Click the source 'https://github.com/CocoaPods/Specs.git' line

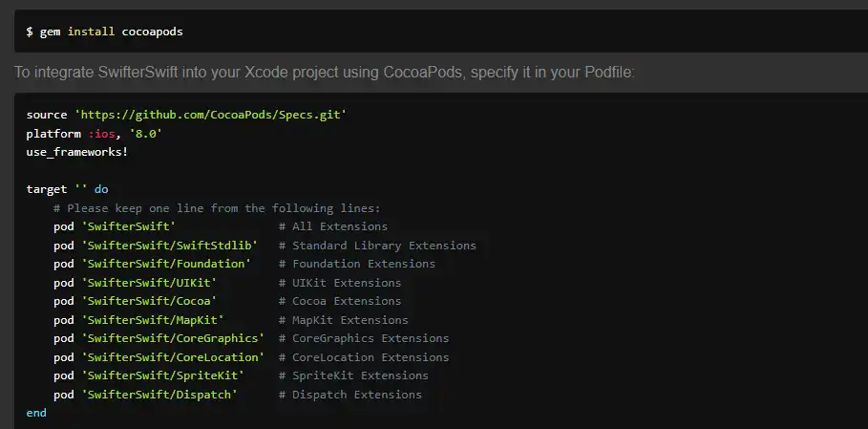(186, 116)
